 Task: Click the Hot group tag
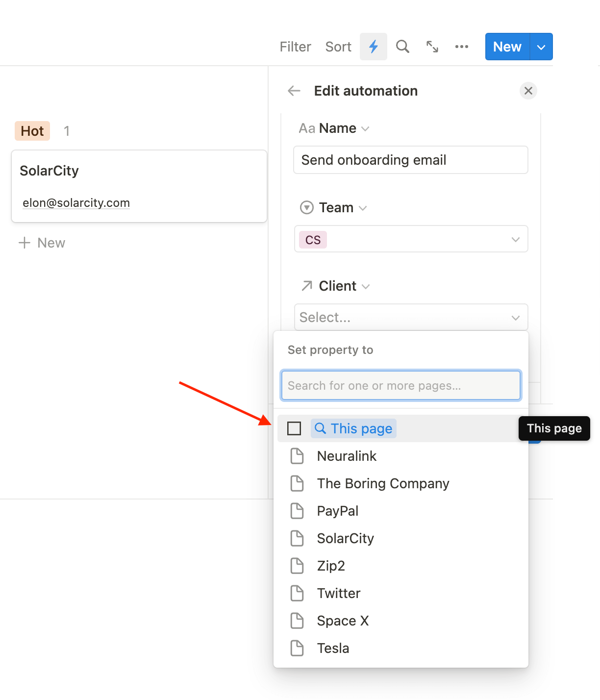[x=32, y=131]
